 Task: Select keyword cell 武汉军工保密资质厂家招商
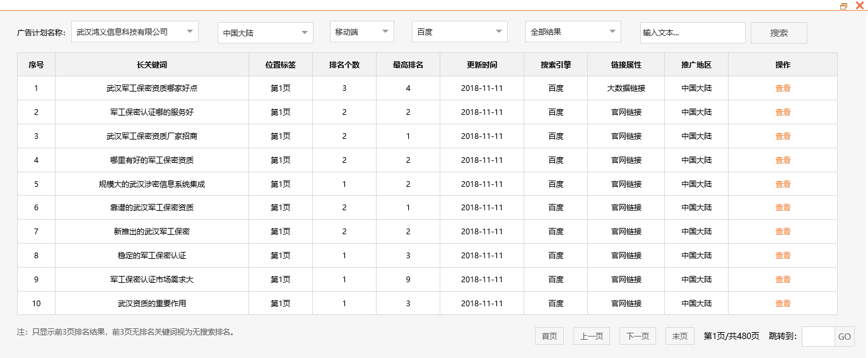(152, 136)
